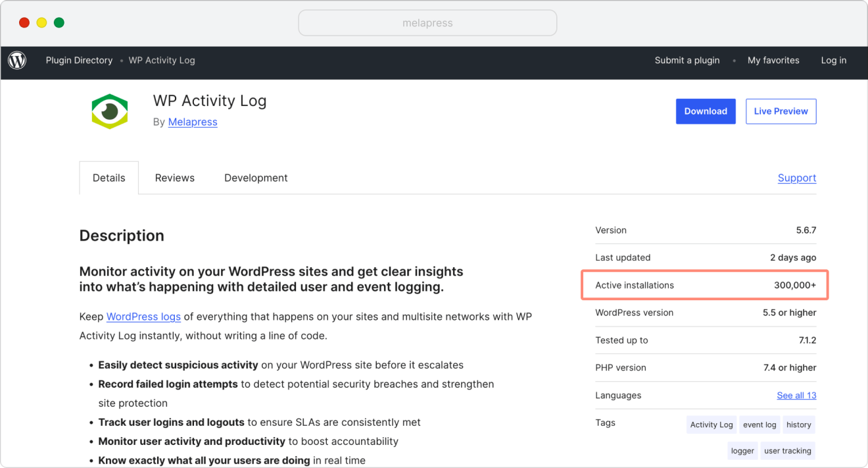This screenshot has height=468, width=868.
Task: Click the PHP version label
Action: point(621,368)
